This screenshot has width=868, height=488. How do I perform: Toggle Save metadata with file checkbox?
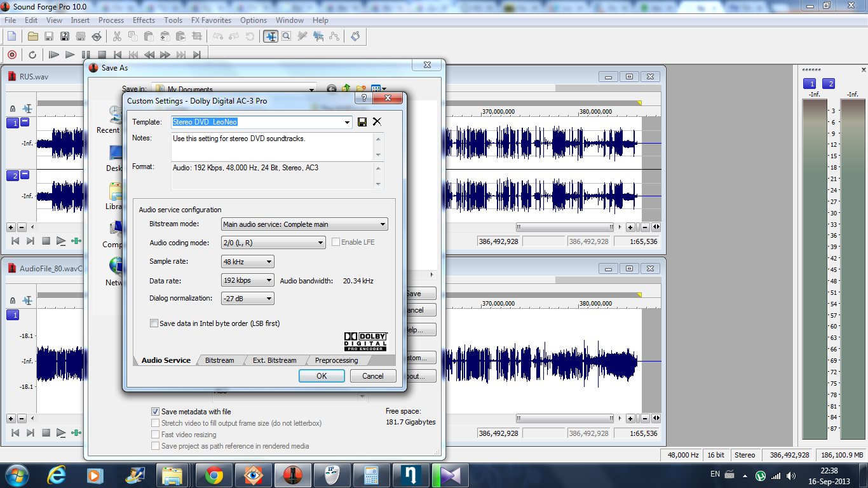[155, 412]
